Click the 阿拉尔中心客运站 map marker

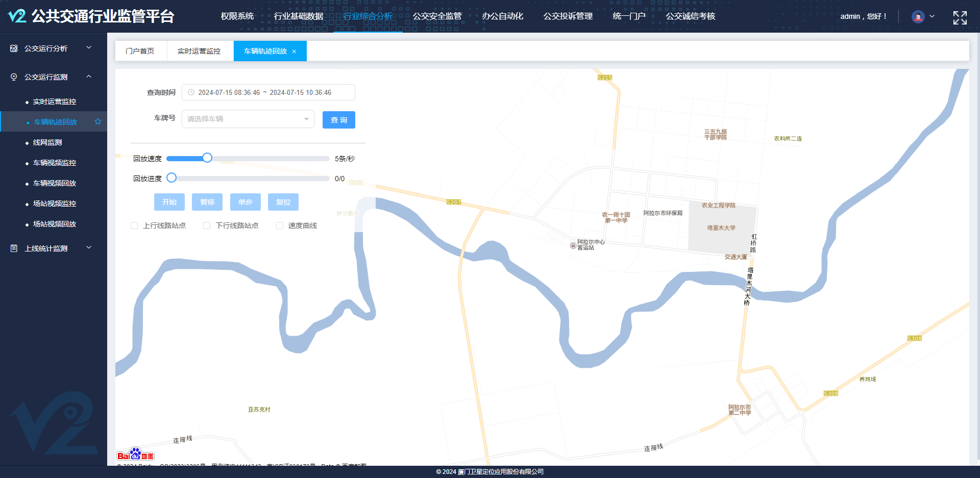tap(573, 245)
